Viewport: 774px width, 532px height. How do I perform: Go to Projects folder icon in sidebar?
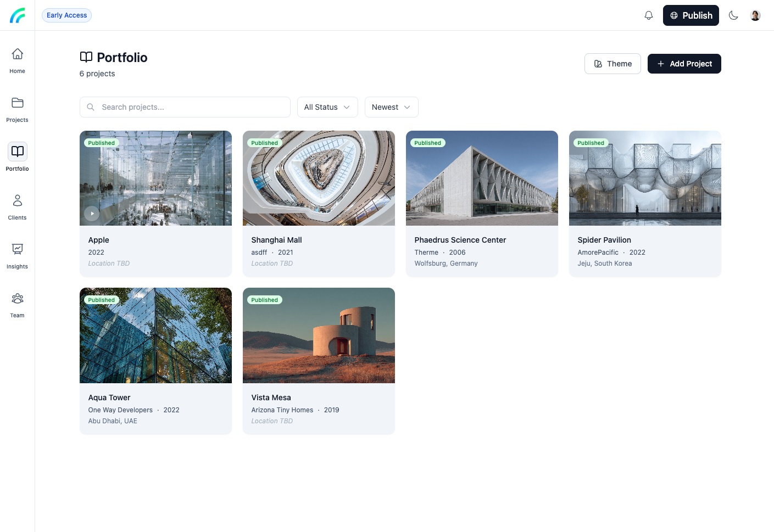(x=18, y=103)
